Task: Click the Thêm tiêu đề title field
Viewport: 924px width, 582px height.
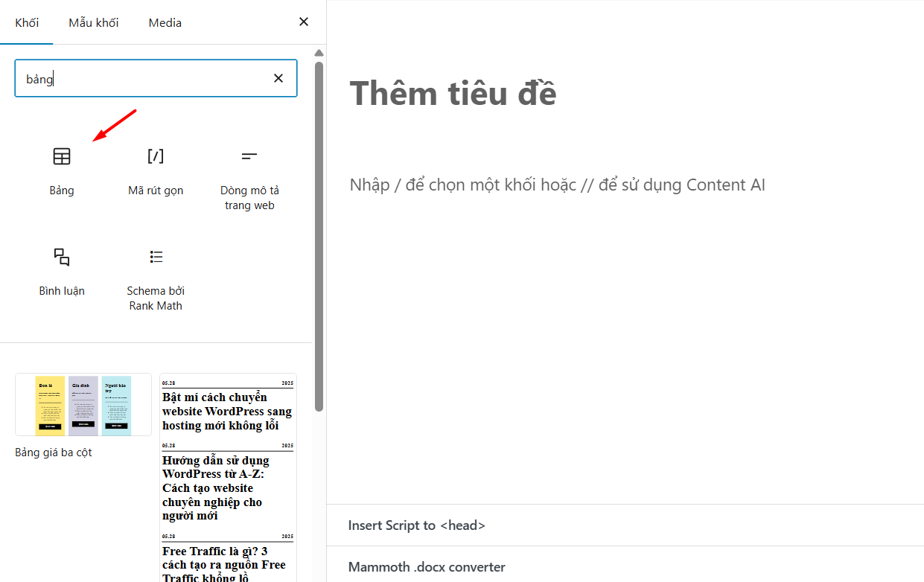Action: 454,94
